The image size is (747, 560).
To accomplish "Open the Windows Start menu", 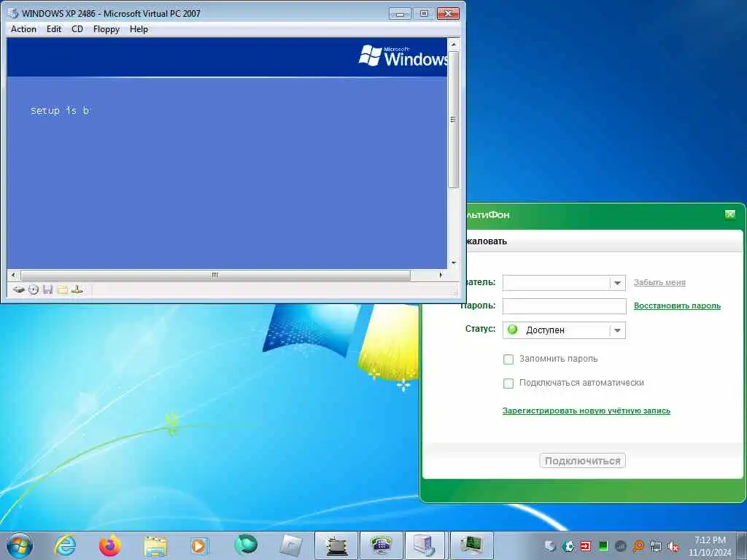I will 20,545.
